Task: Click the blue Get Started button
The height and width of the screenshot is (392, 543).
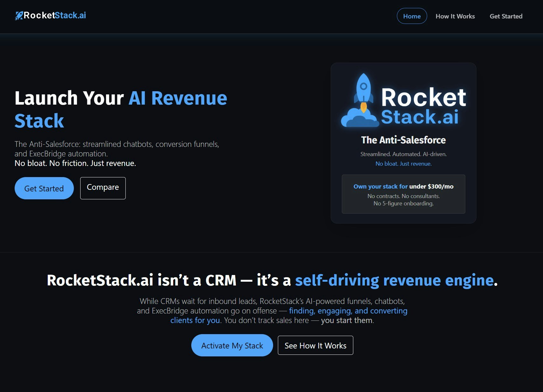Action: pyautogui.click(x=44, y=188)
